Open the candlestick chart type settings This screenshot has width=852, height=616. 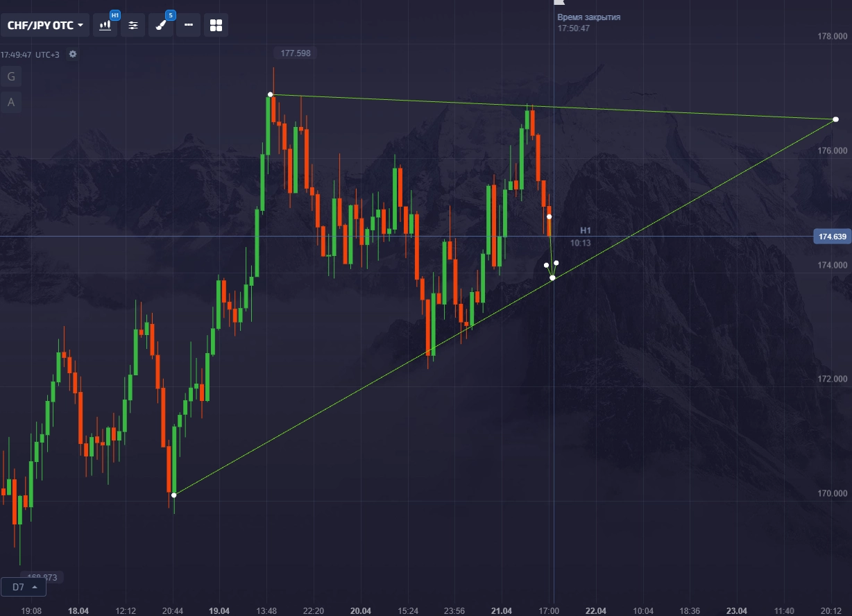(105, 26)
